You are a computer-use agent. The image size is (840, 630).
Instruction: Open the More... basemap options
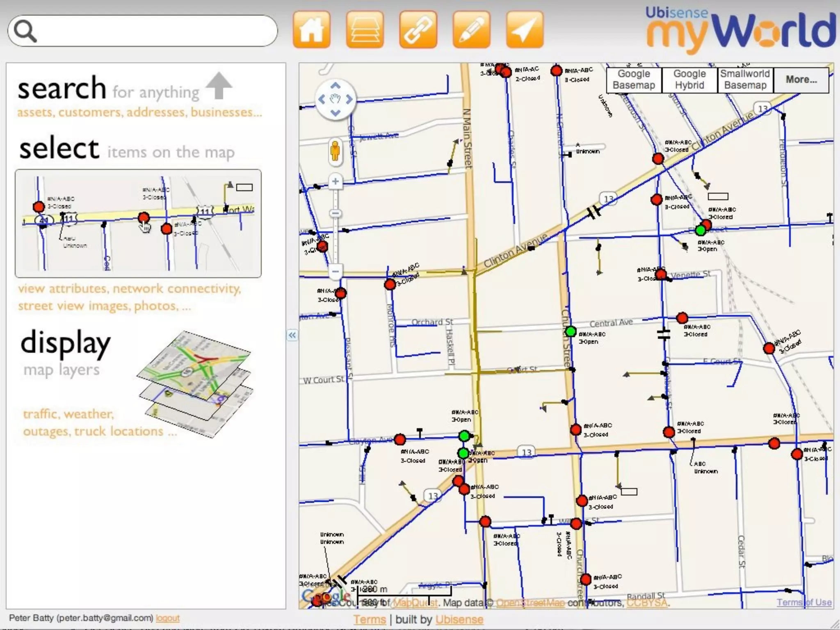[801, 80]
